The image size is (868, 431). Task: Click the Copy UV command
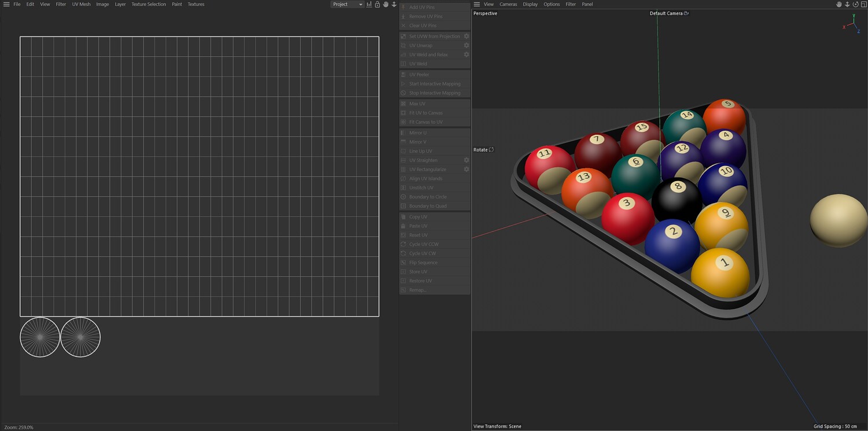click(435, 217)
